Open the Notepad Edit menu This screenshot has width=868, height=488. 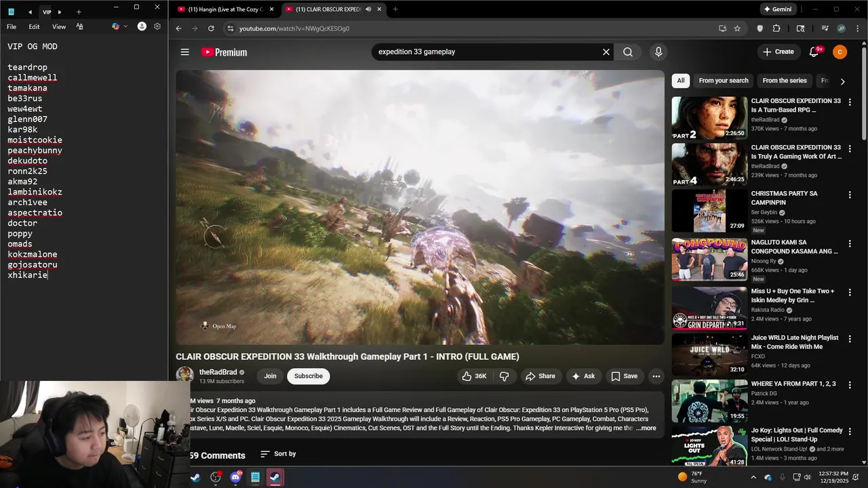[x=34, y=26]
